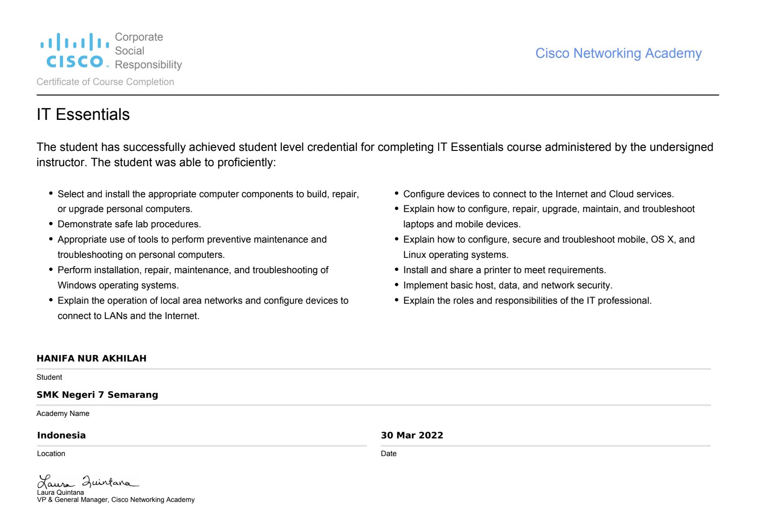Click the Demonstrate safe lab procedures bullet
757x532 pixels.
129,224
